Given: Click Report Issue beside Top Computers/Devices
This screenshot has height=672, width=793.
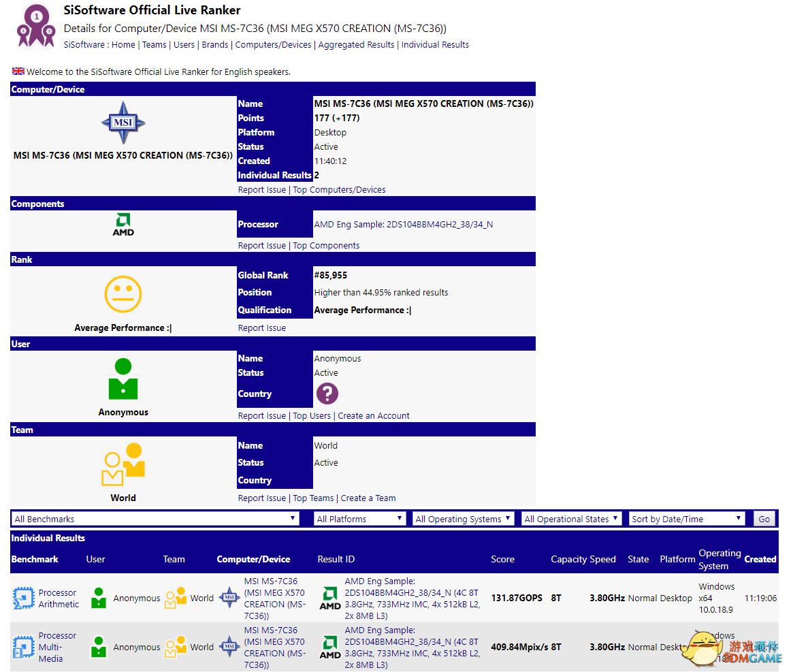Looking at the screenshot, I should [262, 190].
